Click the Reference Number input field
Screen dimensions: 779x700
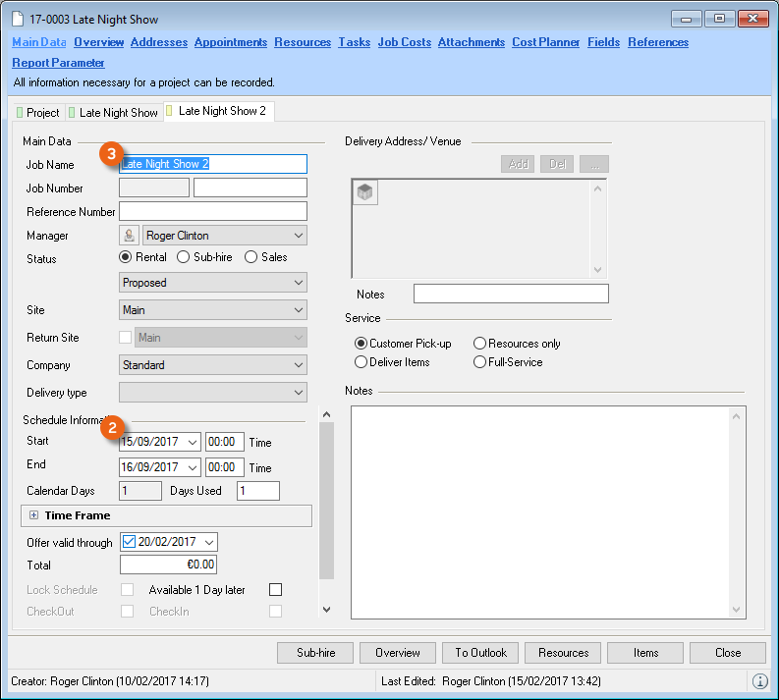[212, 211]
